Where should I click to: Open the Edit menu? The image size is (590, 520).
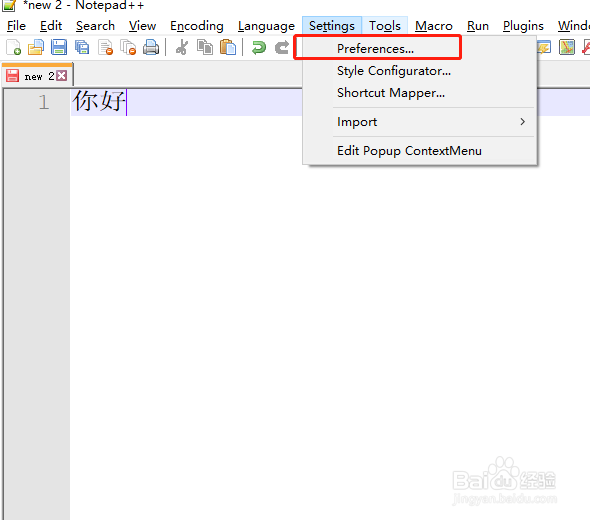point(51,26)
